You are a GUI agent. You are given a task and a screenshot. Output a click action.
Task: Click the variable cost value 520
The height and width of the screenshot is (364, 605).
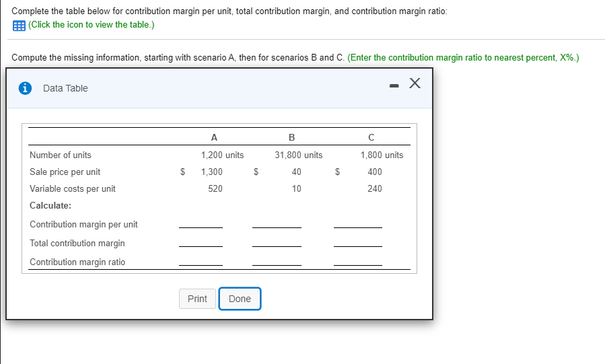pyautogui.click(x=215, y=189)
